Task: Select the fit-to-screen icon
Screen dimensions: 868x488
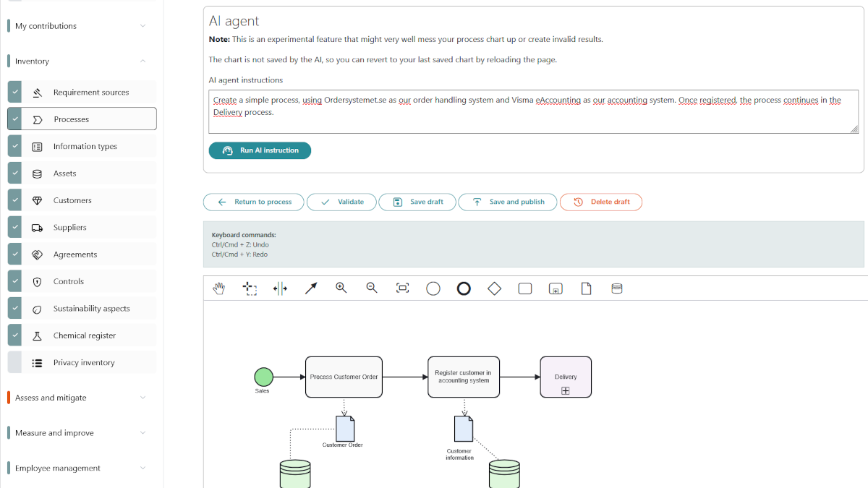Action: click(403, 288)
